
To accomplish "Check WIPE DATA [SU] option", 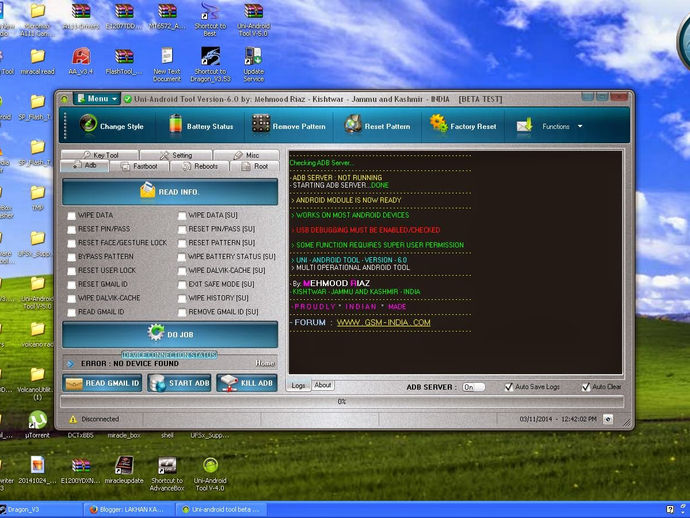I will 182,216.
